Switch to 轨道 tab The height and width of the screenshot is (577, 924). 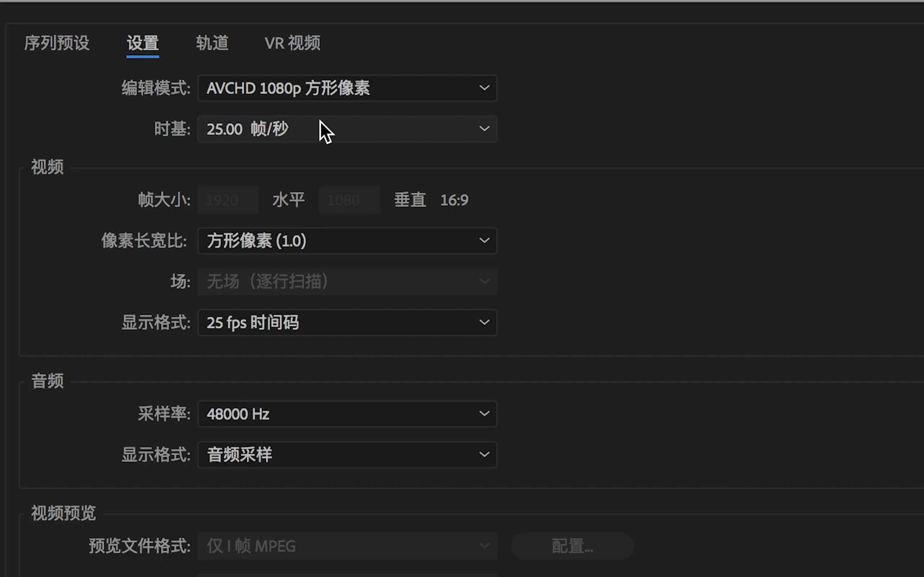pyautogui.click(x=212, y=43)
